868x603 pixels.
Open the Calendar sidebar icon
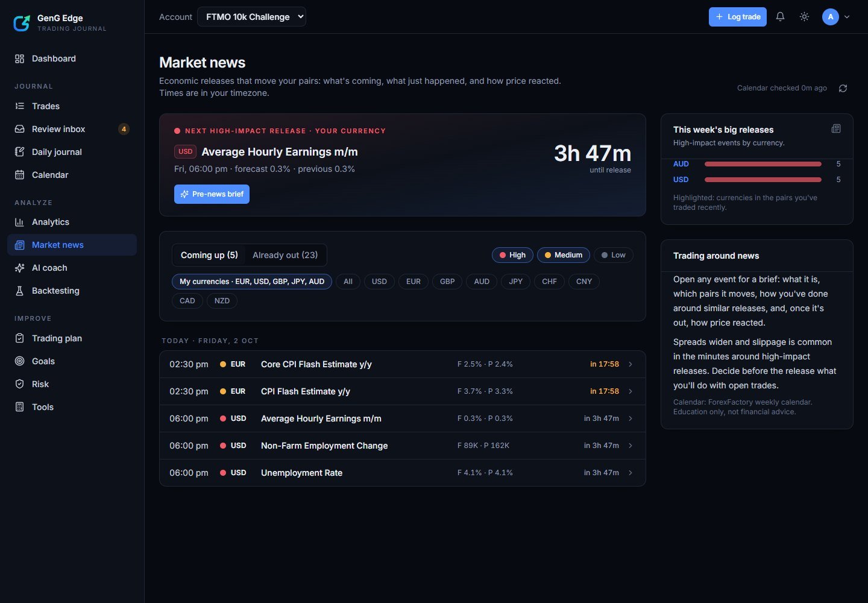click(x=20, y=175)
